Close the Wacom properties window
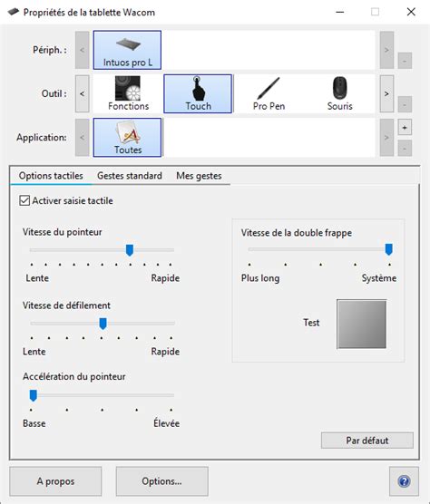 point(411,12)
